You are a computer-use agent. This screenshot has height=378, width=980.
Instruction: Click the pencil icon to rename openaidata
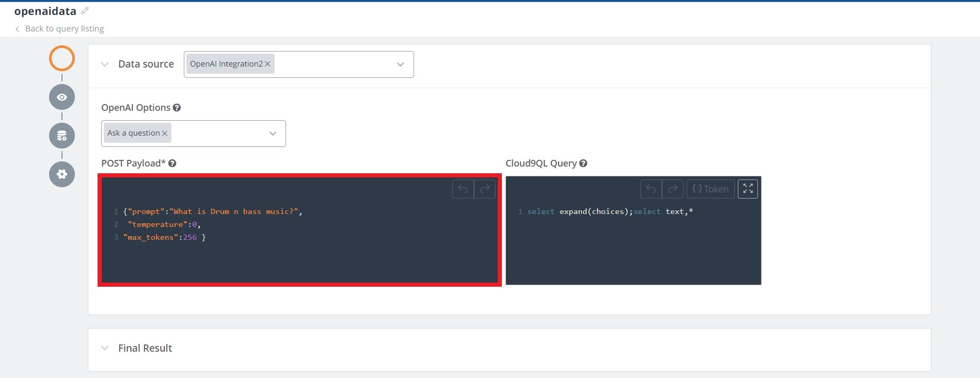[85, 11]
